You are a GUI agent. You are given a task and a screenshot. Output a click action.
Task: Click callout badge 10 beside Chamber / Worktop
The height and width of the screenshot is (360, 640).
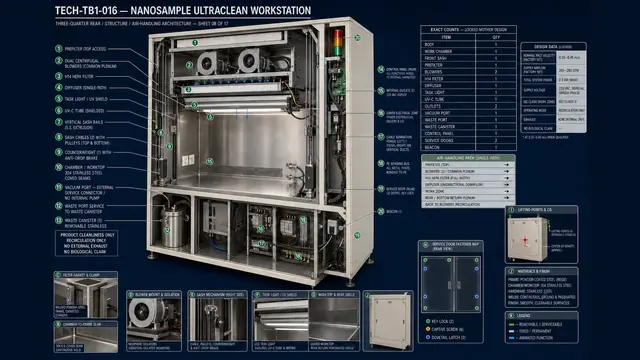click(x=59, y=167)
